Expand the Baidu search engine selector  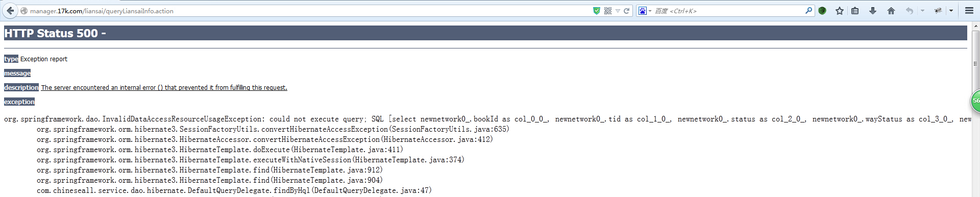645,11
